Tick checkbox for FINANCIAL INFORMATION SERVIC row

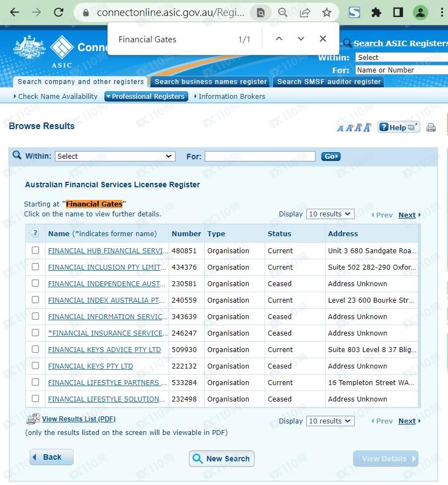tap(36, 316)
